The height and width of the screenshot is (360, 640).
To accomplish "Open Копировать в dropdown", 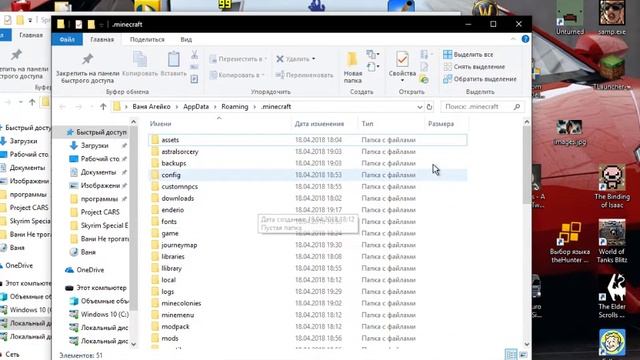I will (237, 75).
